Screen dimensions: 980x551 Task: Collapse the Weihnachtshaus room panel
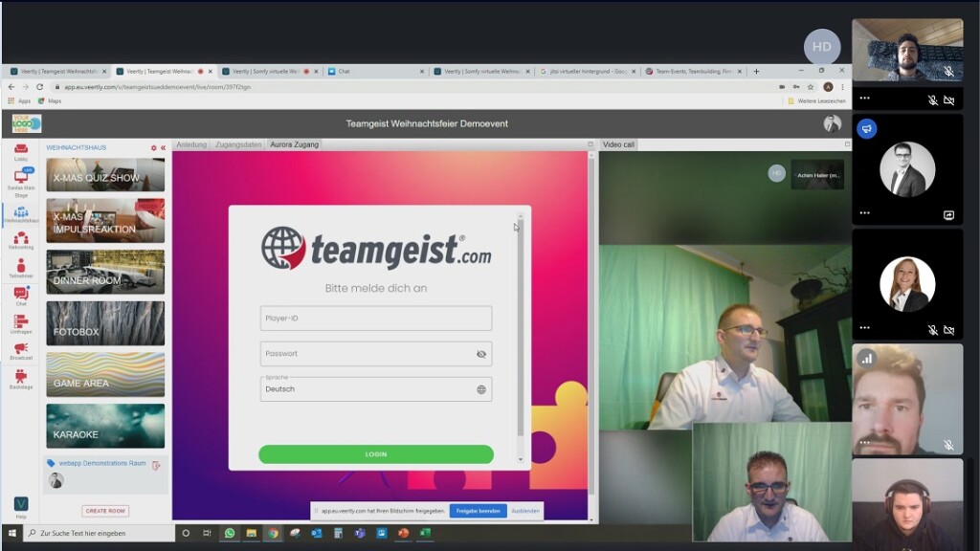[x=163, y=148]
